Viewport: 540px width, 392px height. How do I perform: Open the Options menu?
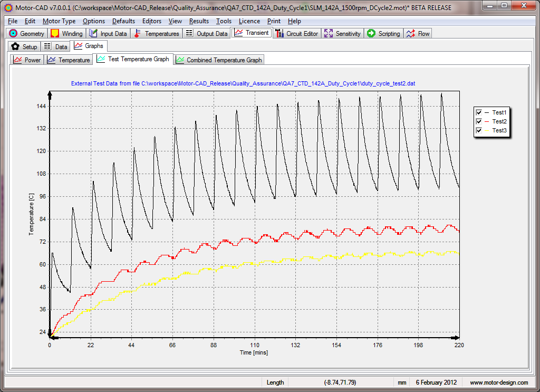pos(94,21)
